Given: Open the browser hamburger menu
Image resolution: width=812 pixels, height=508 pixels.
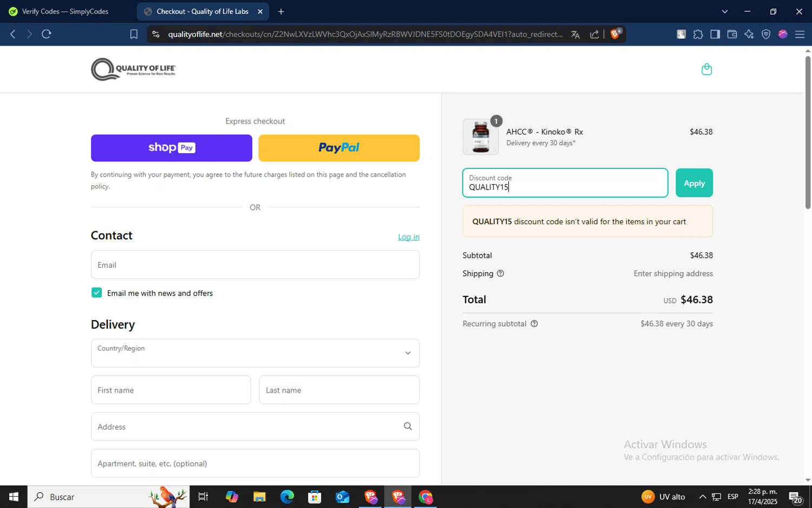Looking at the screenshot, I should 800,34.
